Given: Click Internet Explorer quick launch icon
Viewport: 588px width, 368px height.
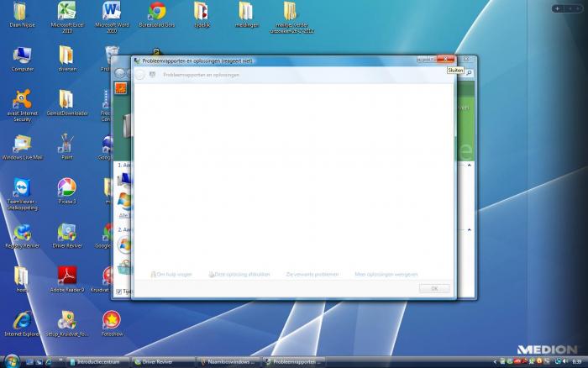Looking at the screenshot, I should pyautogui.click(x=49, y=362).
